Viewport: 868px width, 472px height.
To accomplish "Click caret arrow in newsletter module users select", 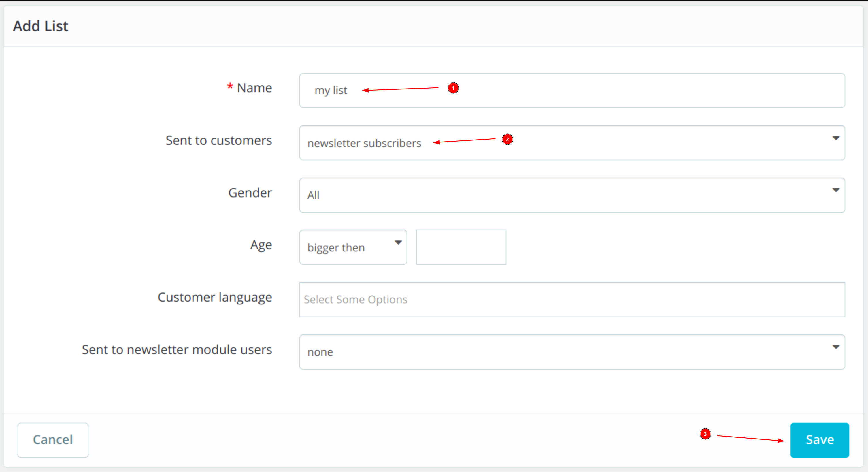I will tap(836, 347).
